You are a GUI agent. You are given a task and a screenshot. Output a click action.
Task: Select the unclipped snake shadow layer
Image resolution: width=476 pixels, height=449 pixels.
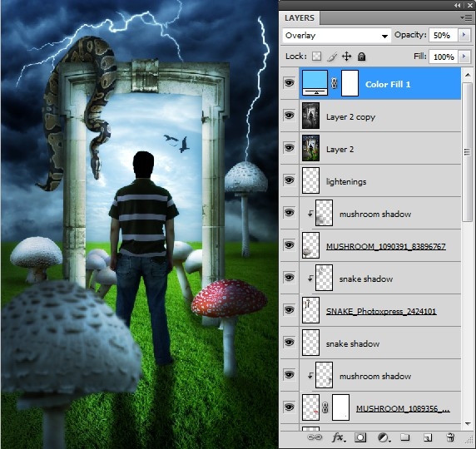tap(379, 343)
